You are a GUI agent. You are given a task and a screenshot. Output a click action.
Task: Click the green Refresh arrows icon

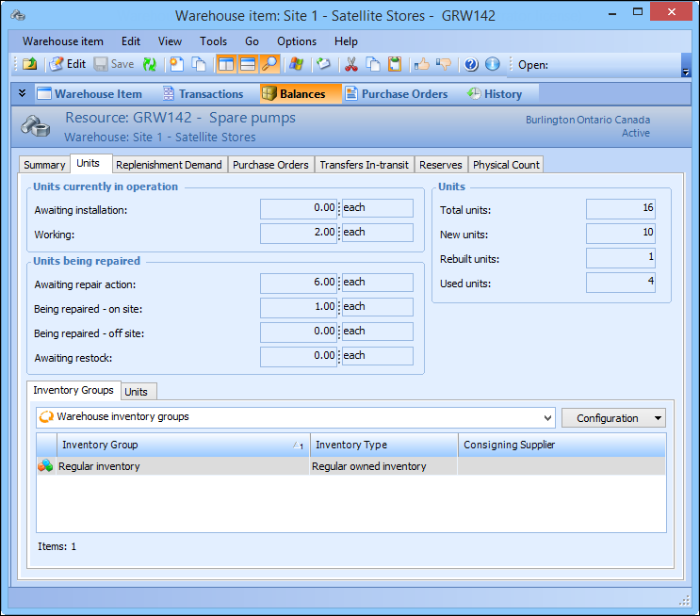[150, 64]
